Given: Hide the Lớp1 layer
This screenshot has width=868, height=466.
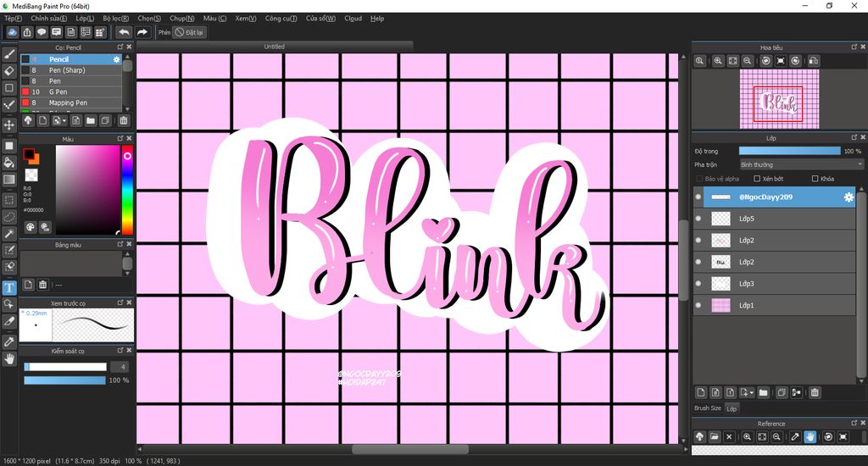Looking at the screenshot, I should pos(698,305).
